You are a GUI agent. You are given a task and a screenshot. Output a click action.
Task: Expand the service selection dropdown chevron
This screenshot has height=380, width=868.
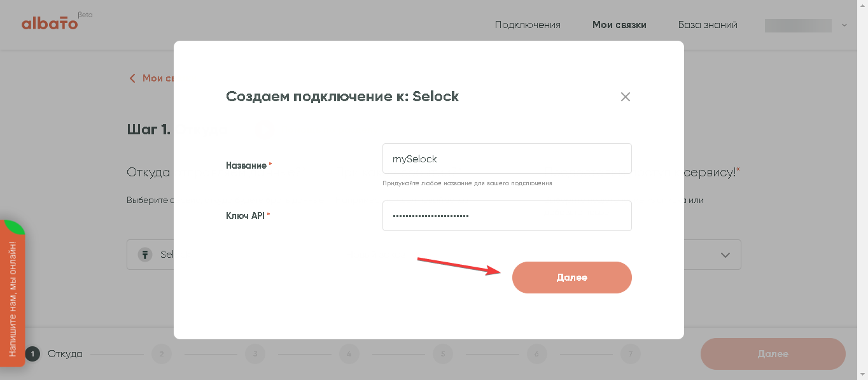[x=725, y=255]
